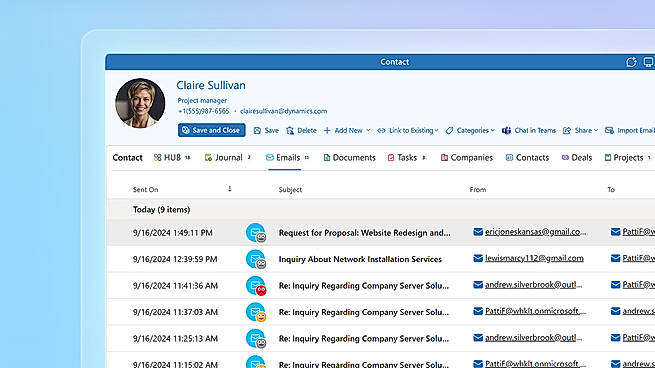Click the monitor icon in title bar
The height and width of the screenshot is (368, 655).
pyautogui.click(x=648, y=62)
